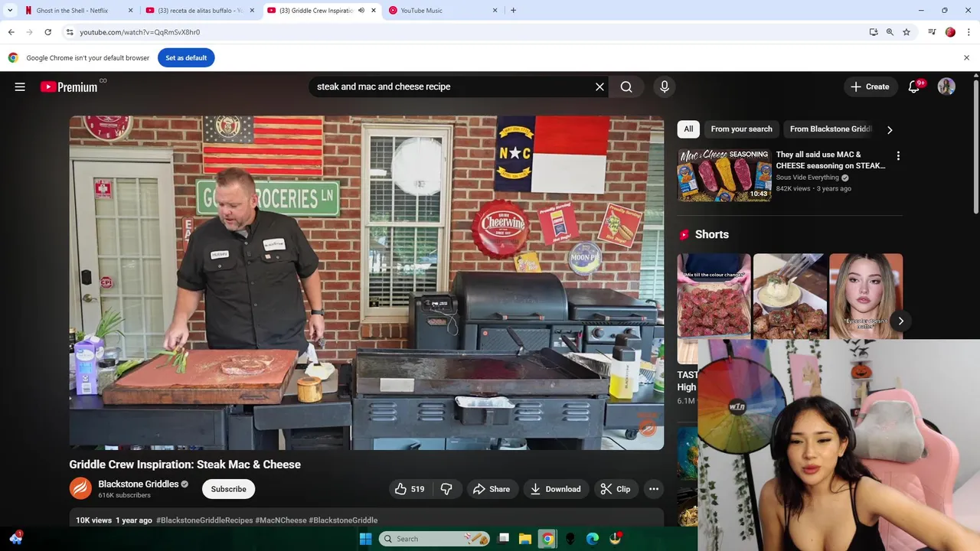Screen dimensions: 980x551
Task: Open They all said use MAC & CHEESE title
Action: [831, 160]
